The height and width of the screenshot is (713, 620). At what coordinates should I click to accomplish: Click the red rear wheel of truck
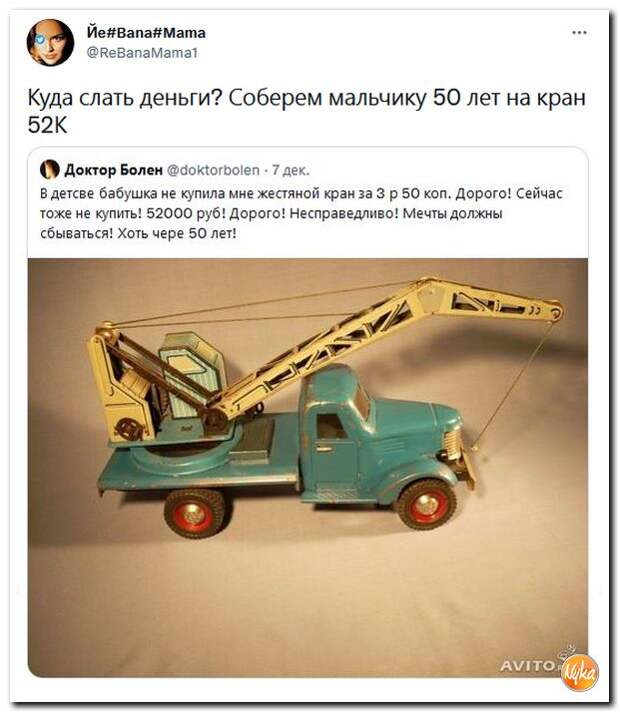[194, 513]
